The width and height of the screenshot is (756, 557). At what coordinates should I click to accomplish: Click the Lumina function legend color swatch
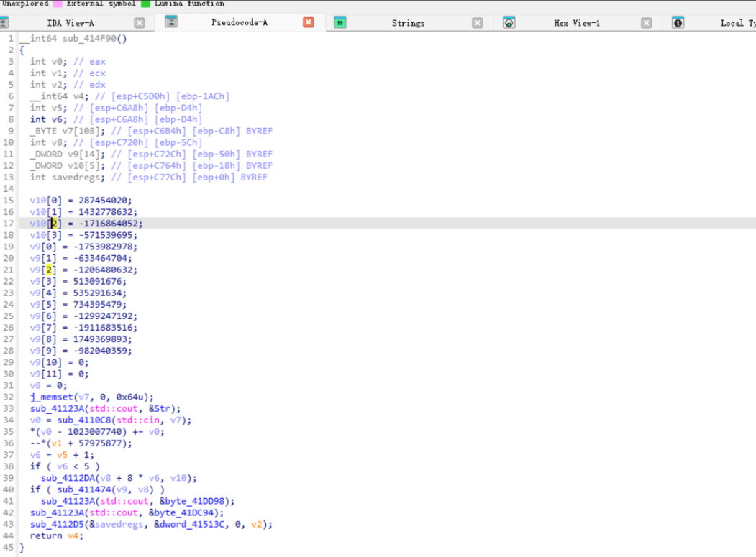(145, 4)
